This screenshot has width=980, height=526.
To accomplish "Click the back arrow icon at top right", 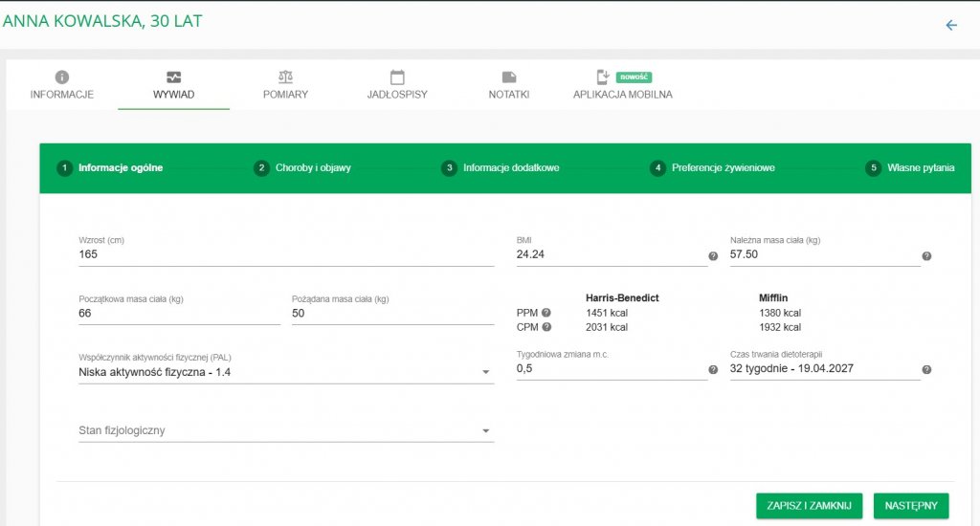I will point(951,25).
